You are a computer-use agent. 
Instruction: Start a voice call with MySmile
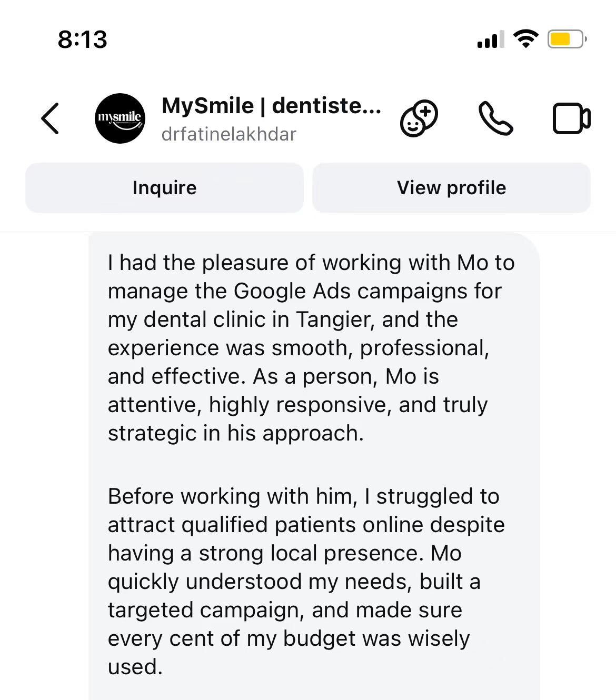point(495,119)
